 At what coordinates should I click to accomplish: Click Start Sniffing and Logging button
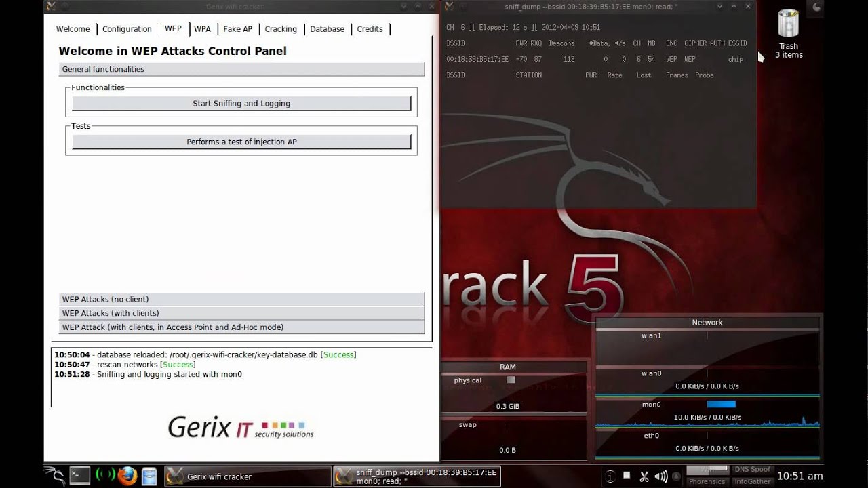tap(241, 104)
